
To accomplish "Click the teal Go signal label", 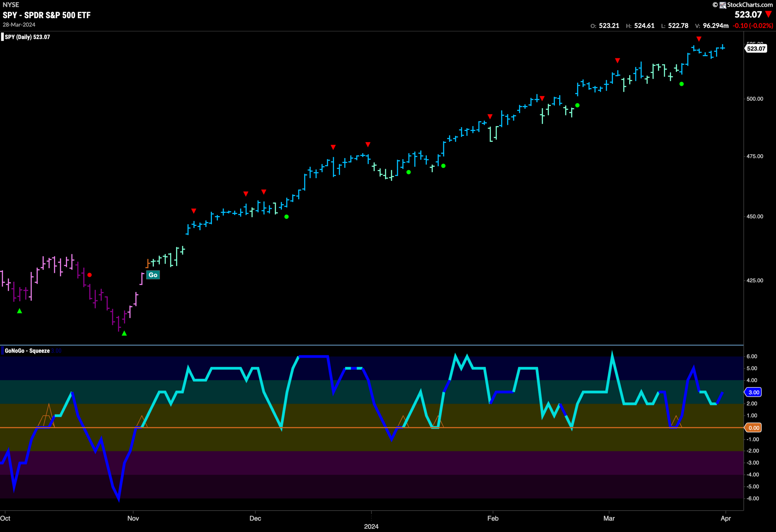I will pos(153,275).
